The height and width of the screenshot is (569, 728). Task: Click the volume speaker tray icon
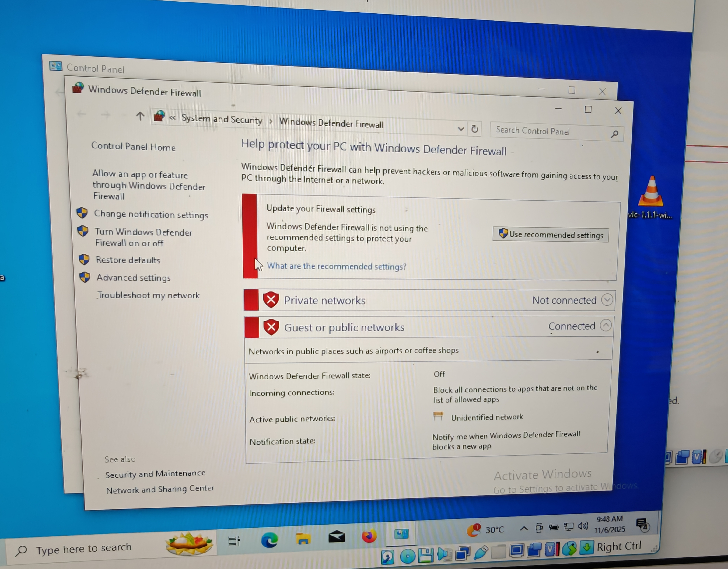(x=583, y=526)
